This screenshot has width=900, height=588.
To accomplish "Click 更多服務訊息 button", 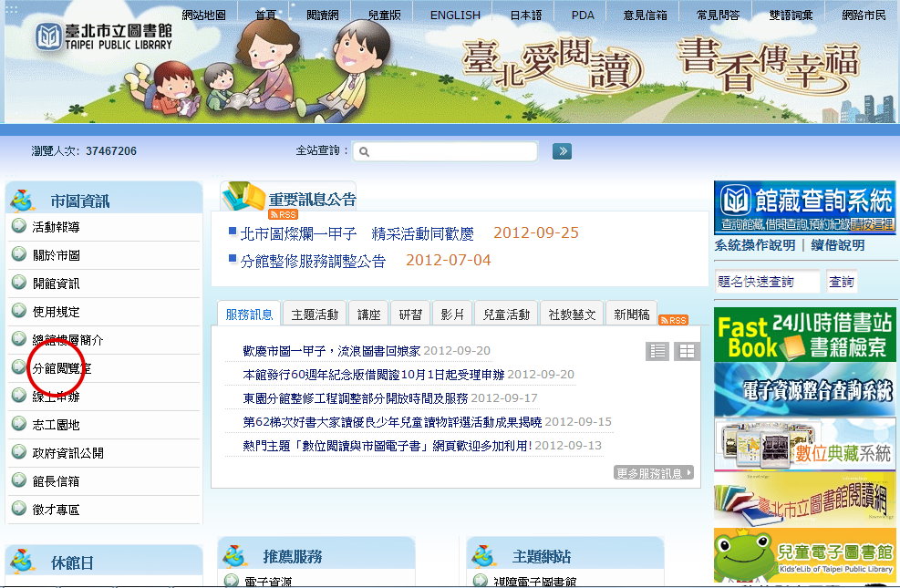I will (x=654, y=473).
